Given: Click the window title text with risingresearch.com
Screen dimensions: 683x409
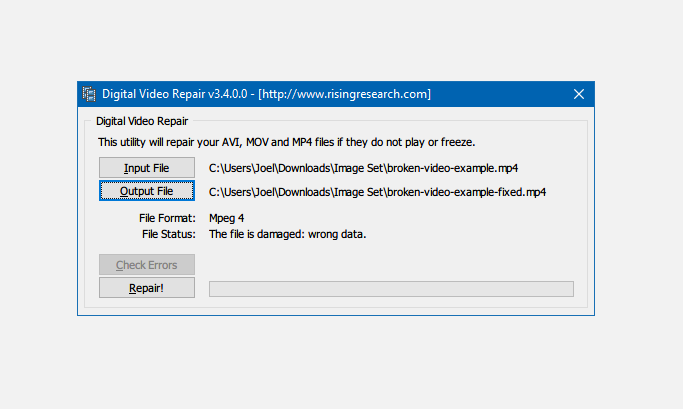Looking at the screenshot, I should pyautogui.click(x=266, y=94).
